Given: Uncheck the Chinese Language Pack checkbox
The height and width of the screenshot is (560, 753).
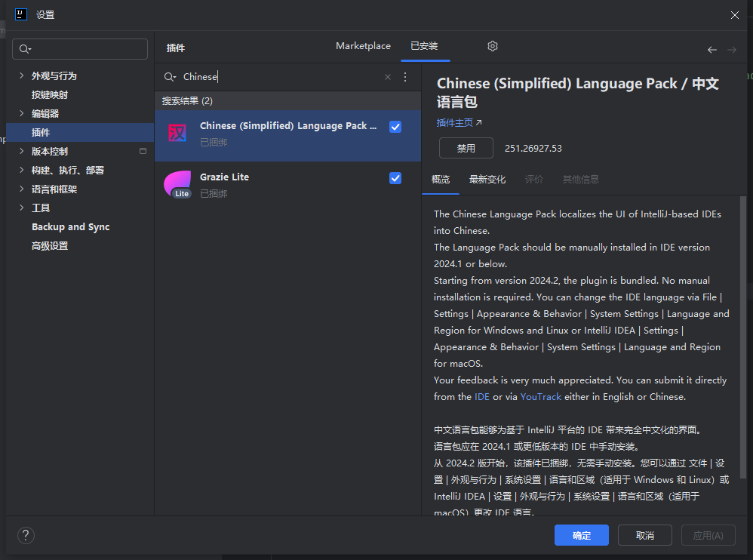Looking at the screenshot, I should point(395,127).
